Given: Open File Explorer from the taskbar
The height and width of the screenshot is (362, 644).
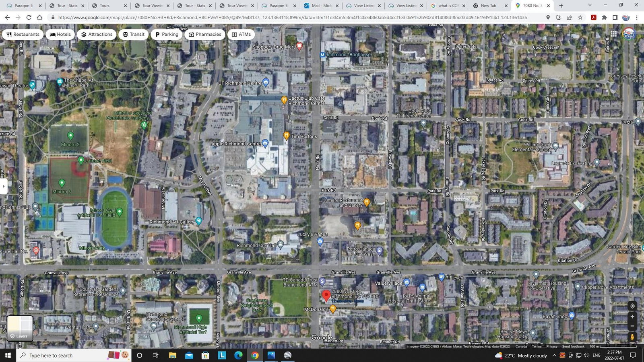Looking at the screenshot, I should pyautogui.click(x=172, y=355).
